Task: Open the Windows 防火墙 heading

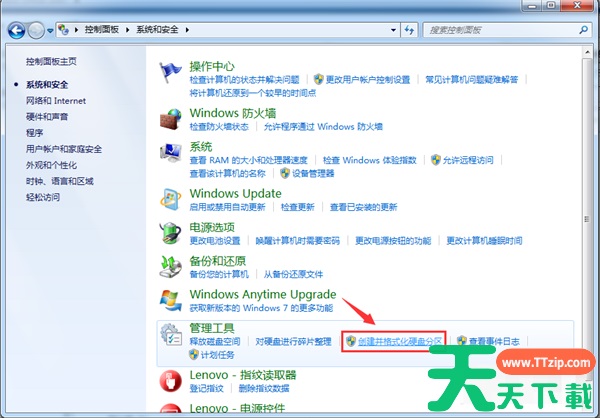Action: click(x=233, y=113)
